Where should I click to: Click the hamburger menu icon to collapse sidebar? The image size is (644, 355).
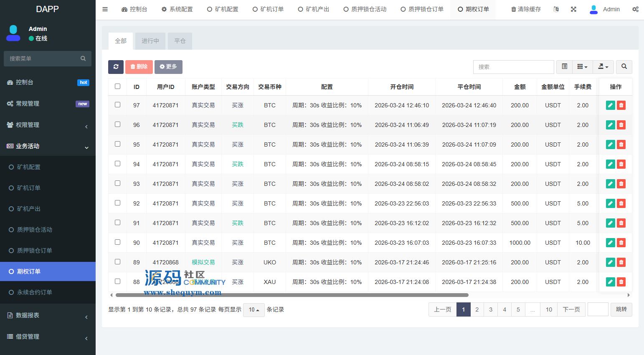point(105,9)
